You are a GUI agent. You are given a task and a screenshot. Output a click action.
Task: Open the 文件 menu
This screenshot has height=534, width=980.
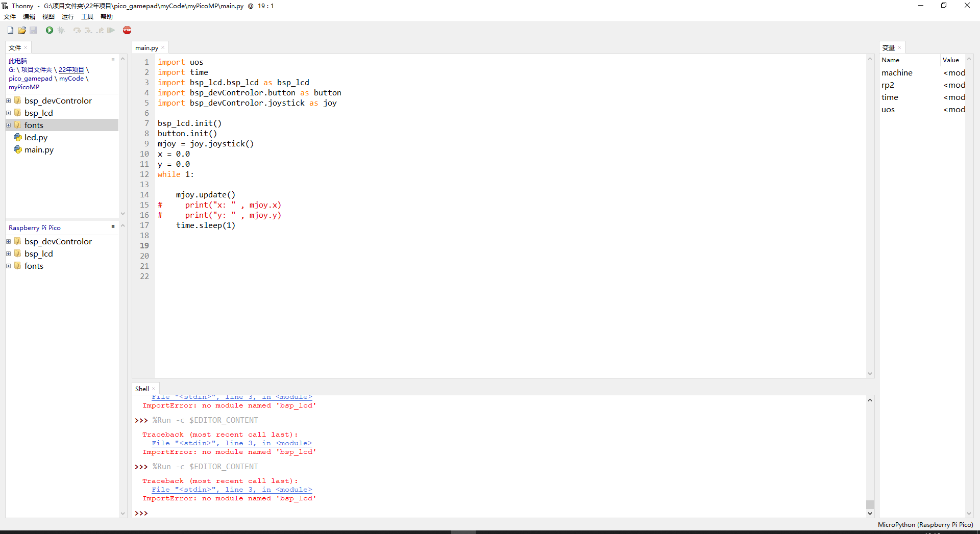click(10, 17)
